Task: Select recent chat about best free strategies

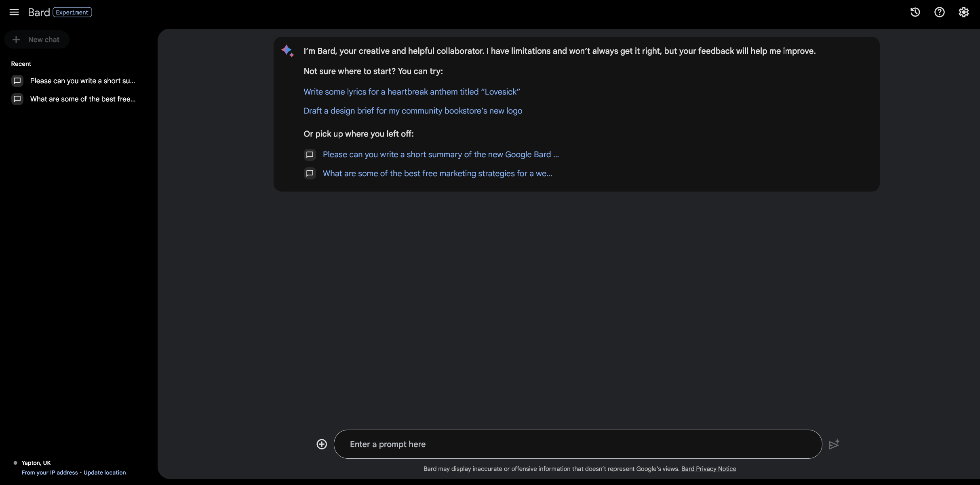Action: coord(82,99)
